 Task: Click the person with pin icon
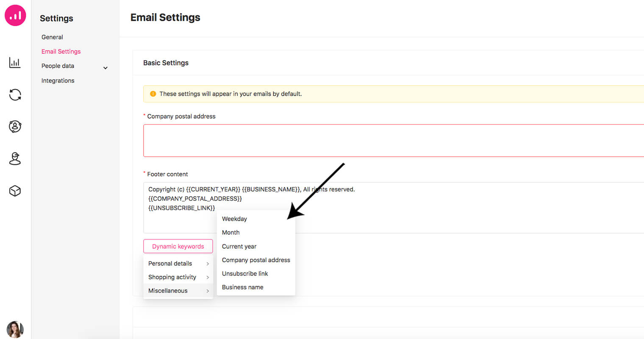point(15,158)
